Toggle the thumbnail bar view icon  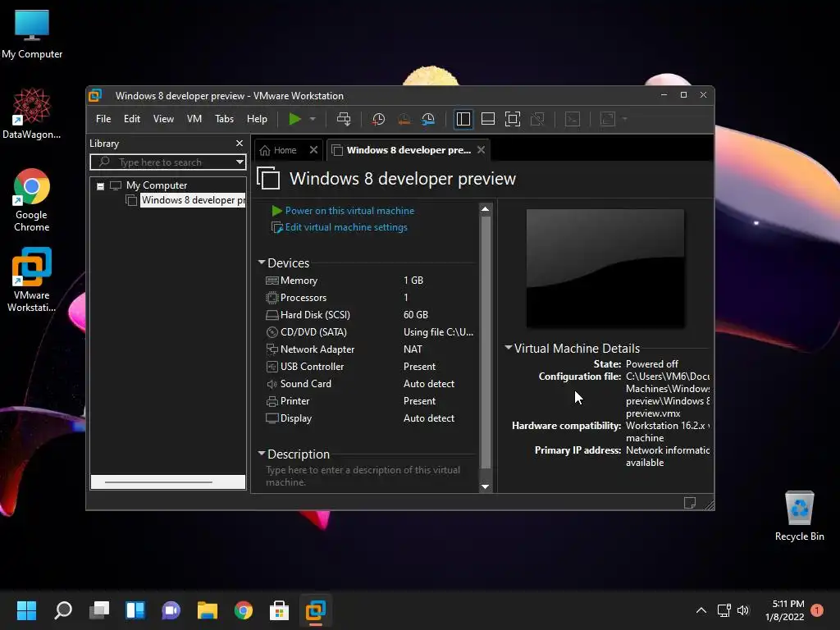tap(488, 119)
